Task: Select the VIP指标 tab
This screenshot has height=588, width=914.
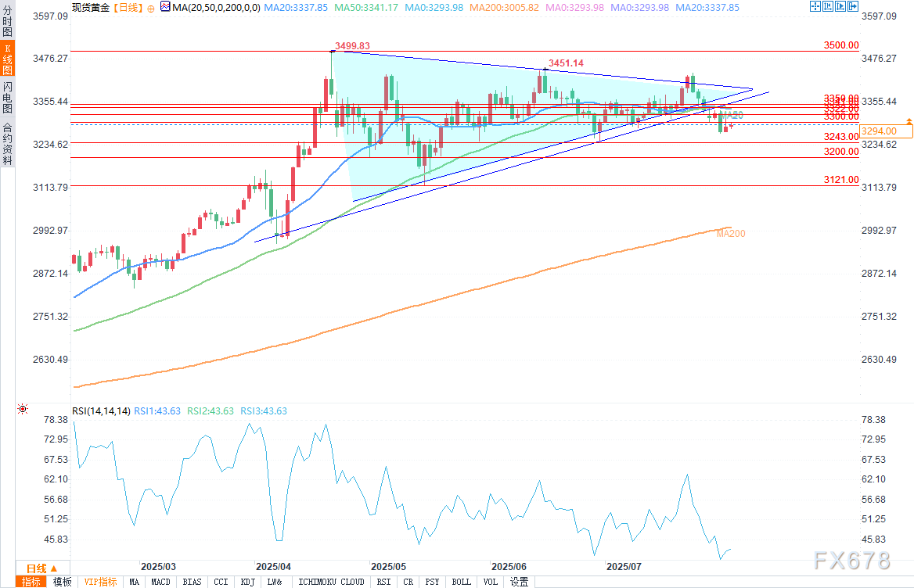Action: tap(100, 582)
